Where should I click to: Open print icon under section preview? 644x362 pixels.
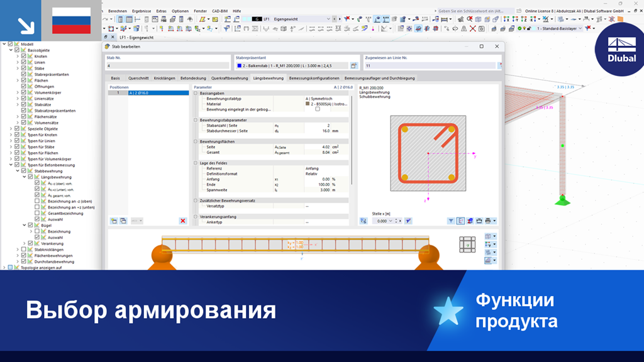[x=488, y=221]
